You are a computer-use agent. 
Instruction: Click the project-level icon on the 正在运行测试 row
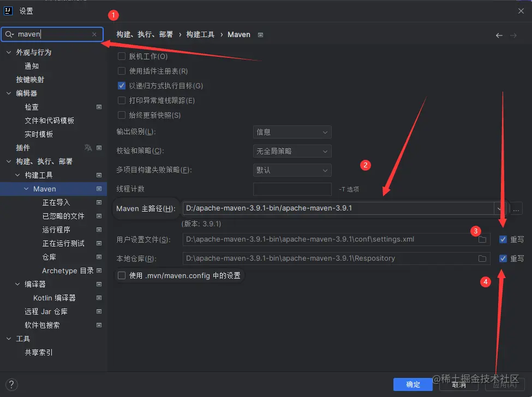(x=99, y=243)
